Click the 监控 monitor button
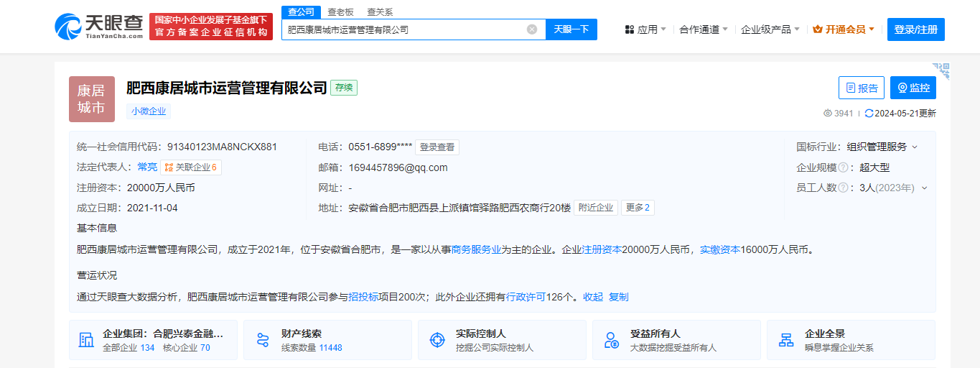The image size is (980, 368). click(913, 88)
